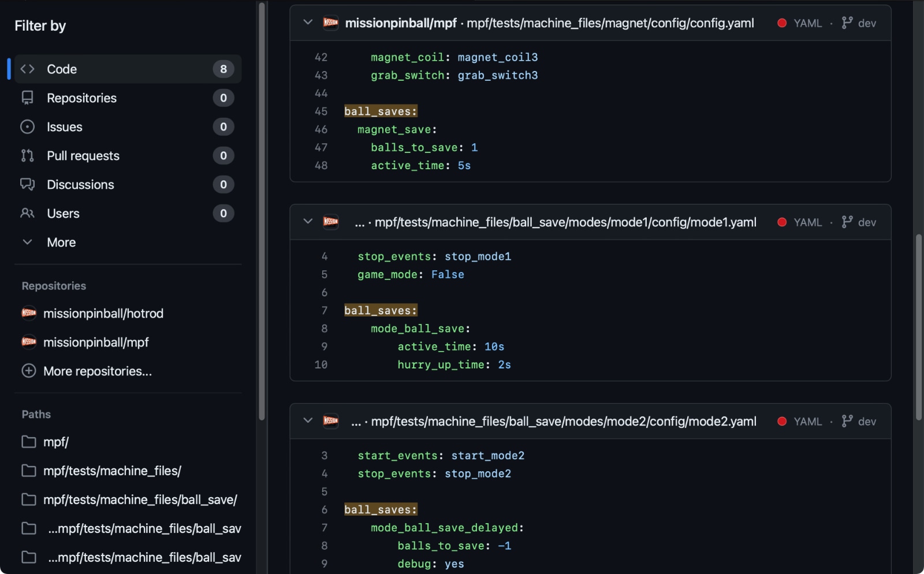Click red YAML language dot on mode2.yaml
The width and height of the screenshot is (924, 574).
click(x=782, y=422)
